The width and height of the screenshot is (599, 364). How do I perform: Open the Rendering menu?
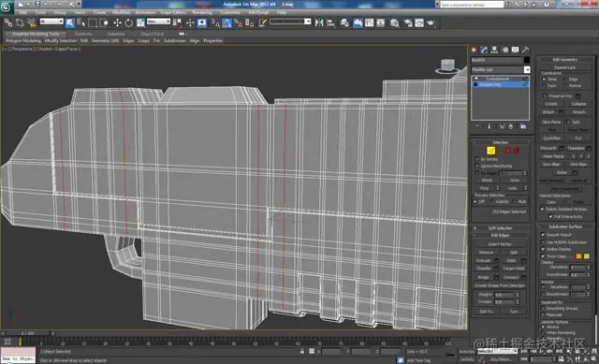[202, 12]
